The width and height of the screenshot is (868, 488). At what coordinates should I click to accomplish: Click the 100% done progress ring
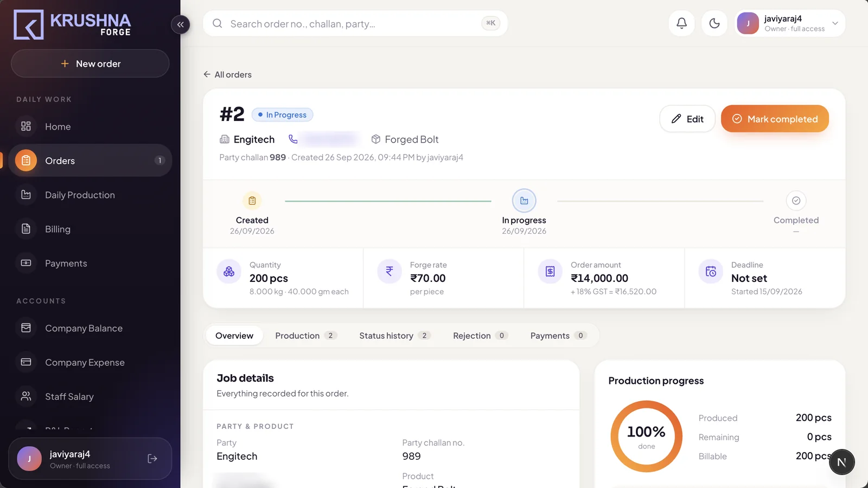[646, 436]
